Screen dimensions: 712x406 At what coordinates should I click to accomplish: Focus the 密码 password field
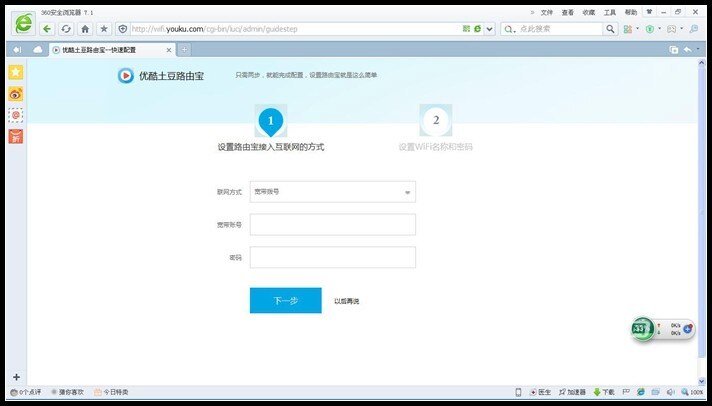[332, 258]
